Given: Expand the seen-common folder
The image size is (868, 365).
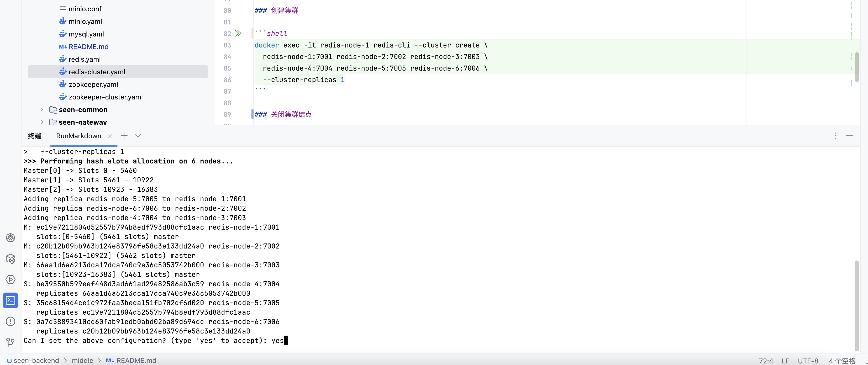Looking at the screenshot, I should point(42,109).
